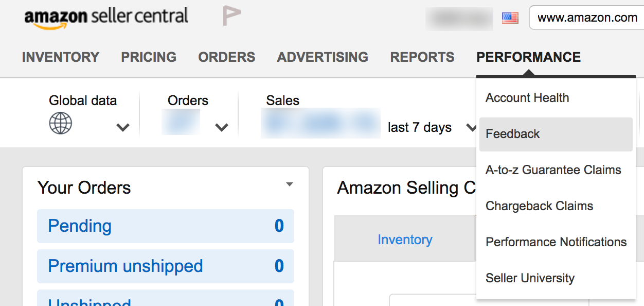Choose Performance Notifications entry
644x306 pixels.
[556, 242]
